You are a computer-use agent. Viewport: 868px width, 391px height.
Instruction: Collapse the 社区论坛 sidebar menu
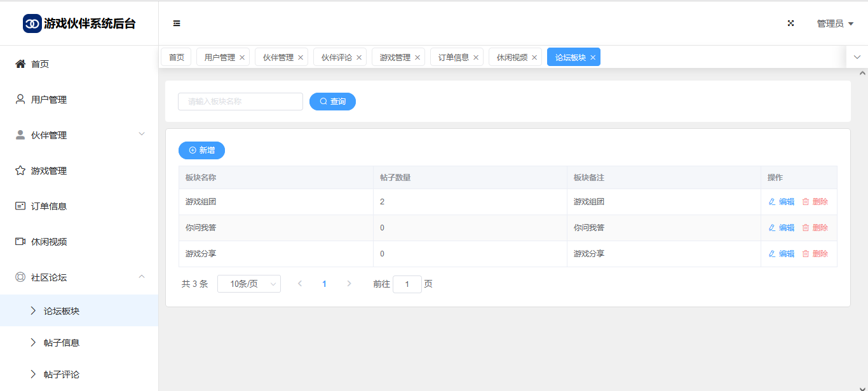[x=142, y=277]
